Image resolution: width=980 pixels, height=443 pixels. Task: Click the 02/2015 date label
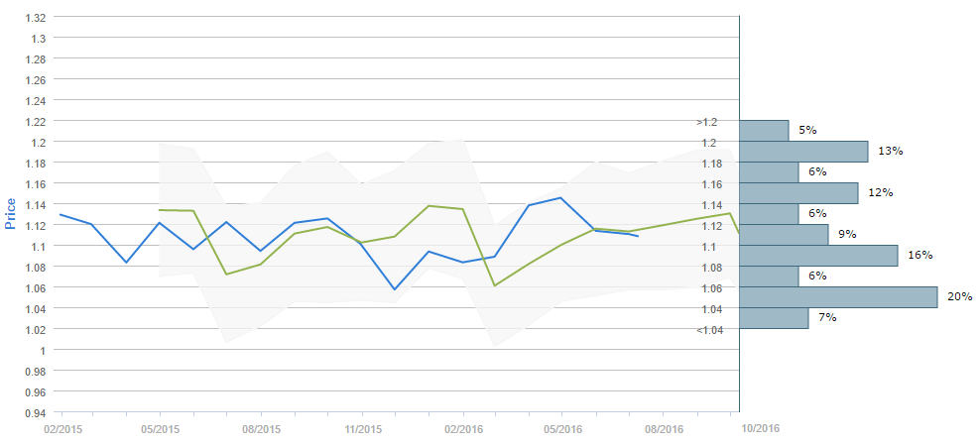pyautogui.click(x=61, y=429)
